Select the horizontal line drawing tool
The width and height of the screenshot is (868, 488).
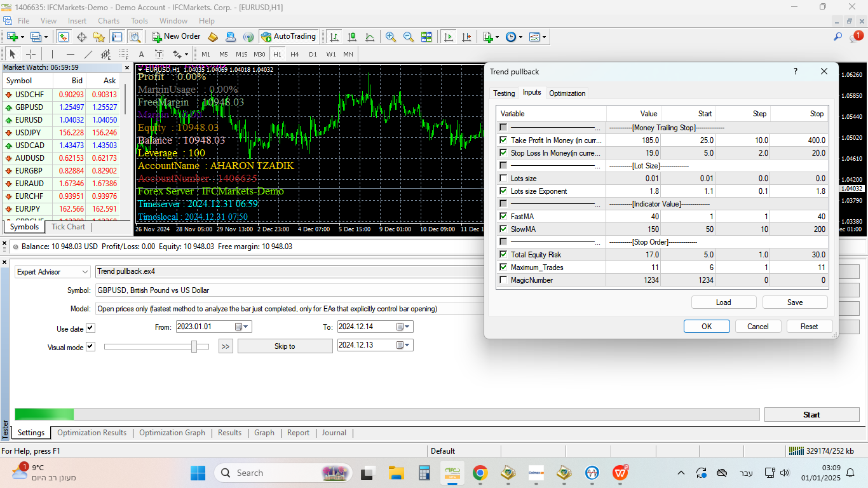pos(70,54)
